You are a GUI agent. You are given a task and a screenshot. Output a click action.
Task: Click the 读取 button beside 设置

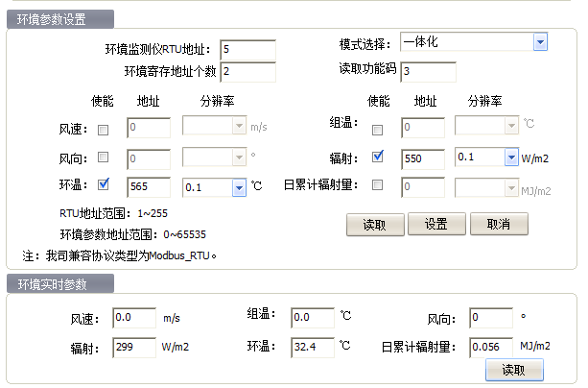coord(374,224)
